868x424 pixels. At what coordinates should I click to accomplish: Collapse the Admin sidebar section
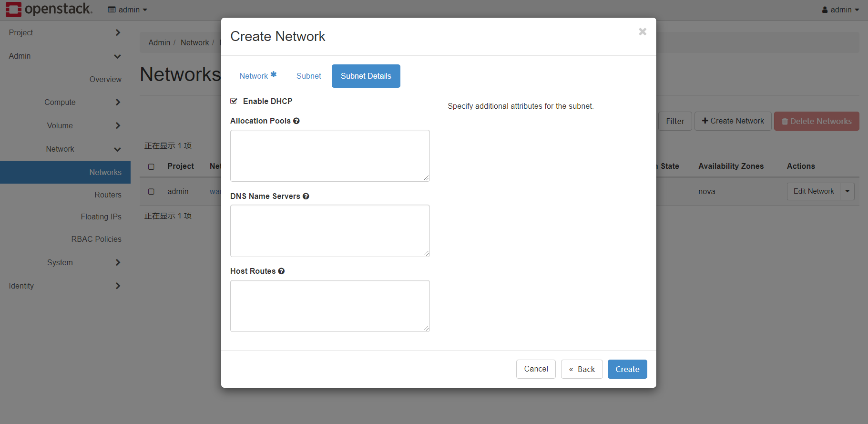coord(65,56)
